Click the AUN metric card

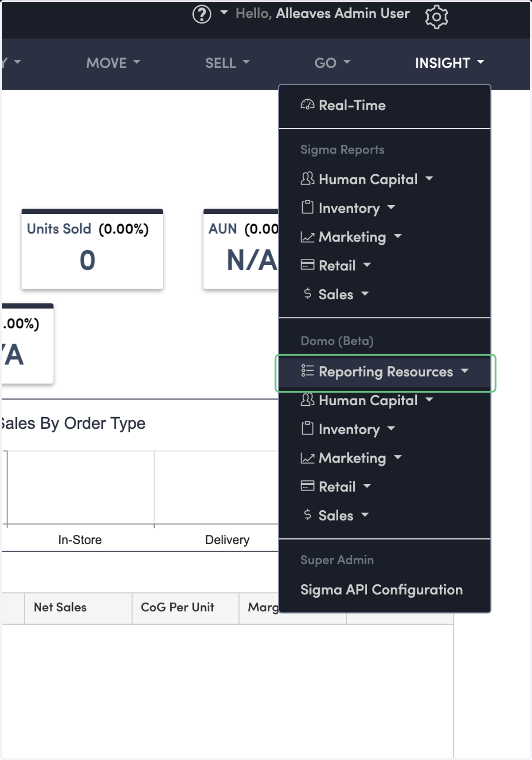click(x=242, y=249)
